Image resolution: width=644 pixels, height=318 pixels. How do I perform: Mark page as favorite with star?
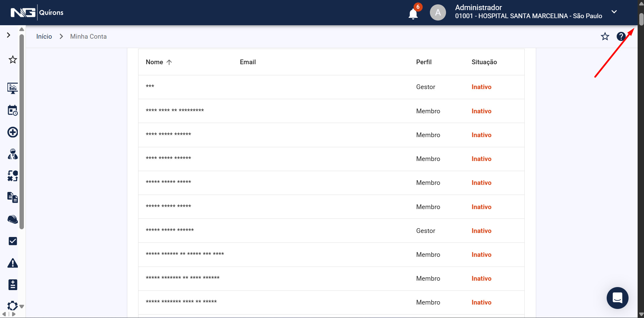pyautogui.click(x=605, y=36)
